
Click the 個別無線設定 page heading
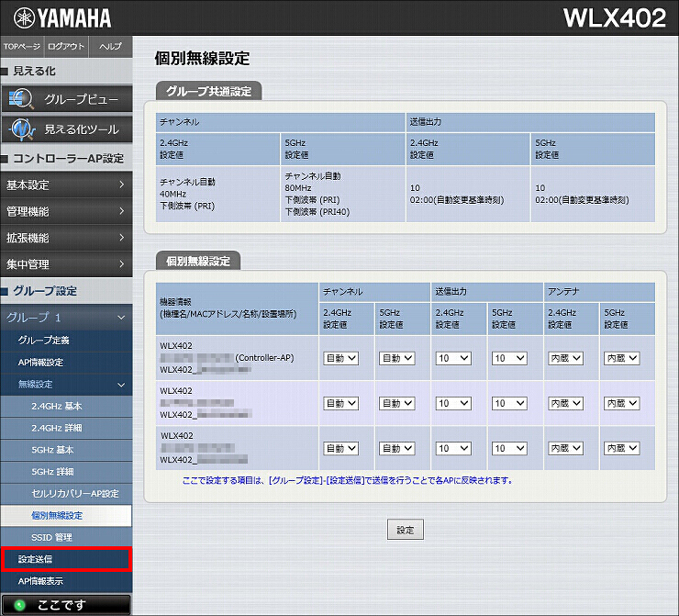click(x=202, y=58)
